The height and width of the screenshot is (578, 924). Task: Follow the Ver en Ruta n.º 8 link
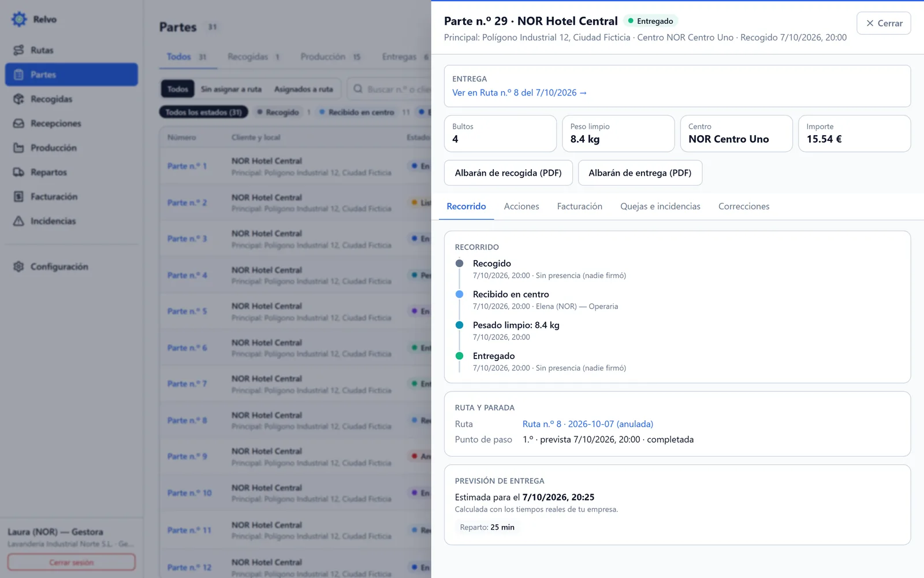pos(519,92)
